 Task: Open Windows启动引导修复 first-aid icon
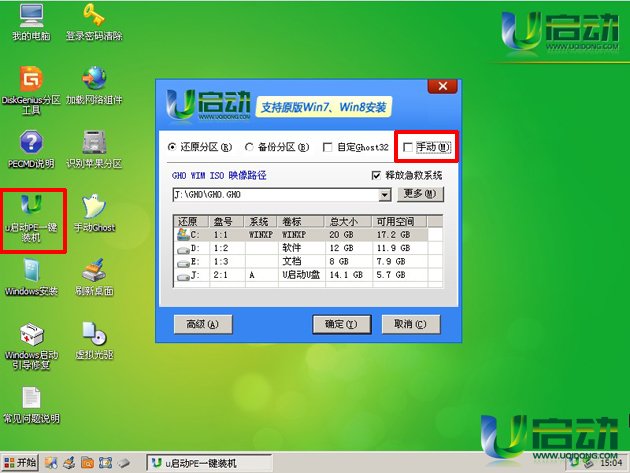tap(31, 346)
